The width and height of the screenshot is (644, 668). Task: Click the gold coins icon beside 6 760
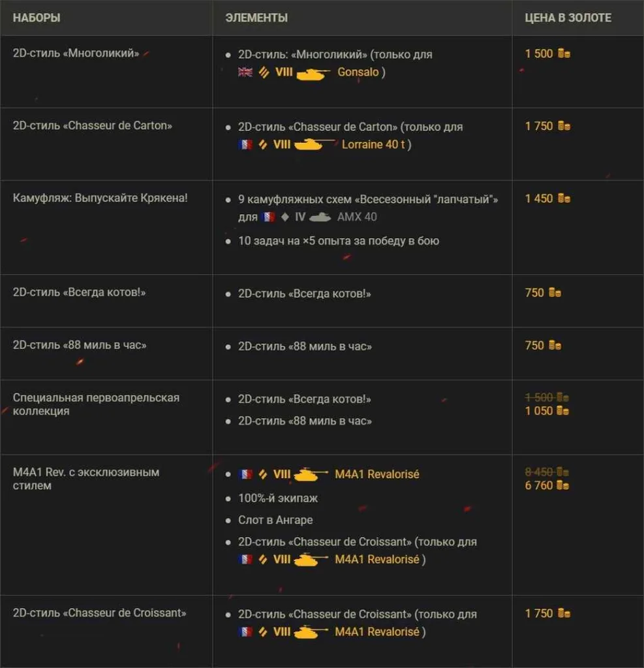(562, 485)
